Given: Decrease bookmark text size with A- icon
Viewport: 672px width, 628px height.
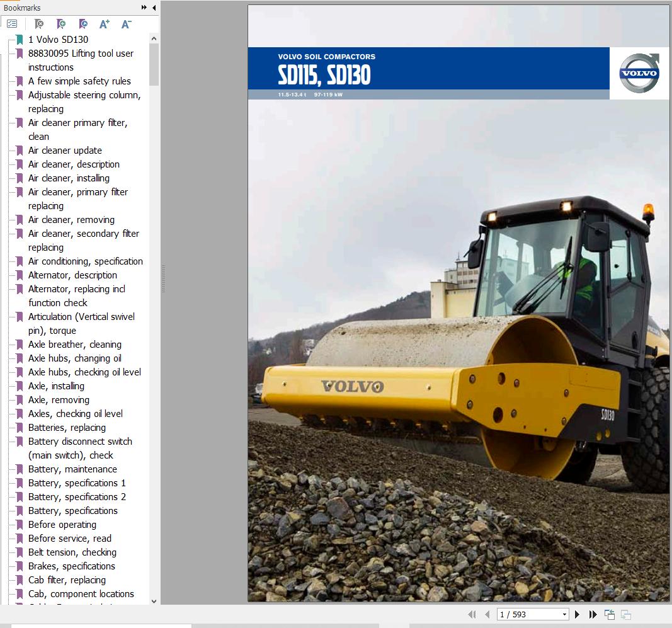Looking at the screenshot, I should pyautogui.click(x=126, y=24).
